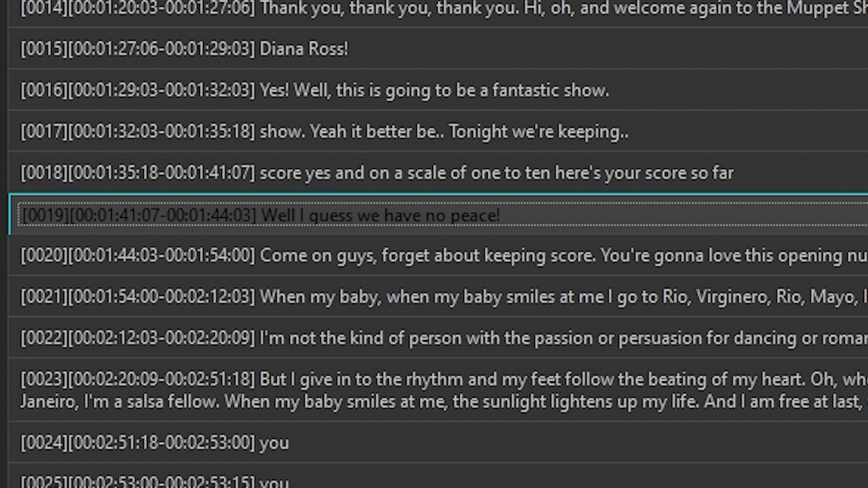The width and height of the screenshot is (868, 488).
Task: Click the partially visible segment 0025
Action: pos(154,482)
